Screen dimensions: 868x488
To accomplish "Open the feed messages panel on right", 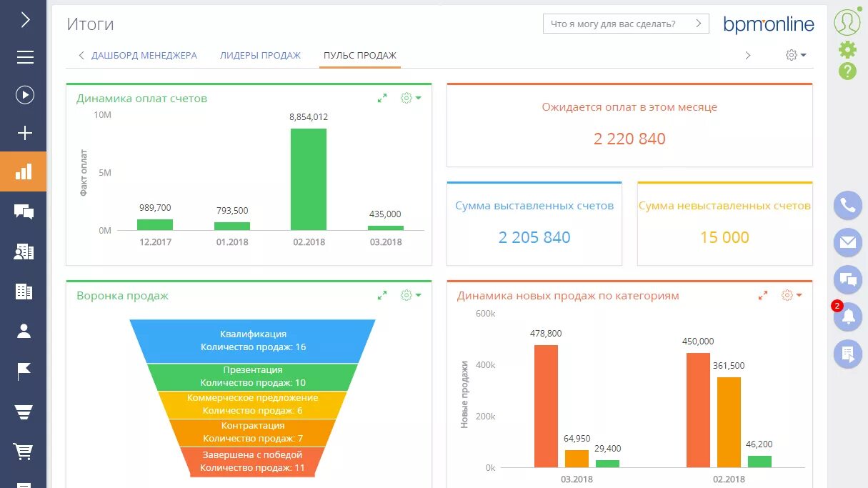I will (848, 280).
